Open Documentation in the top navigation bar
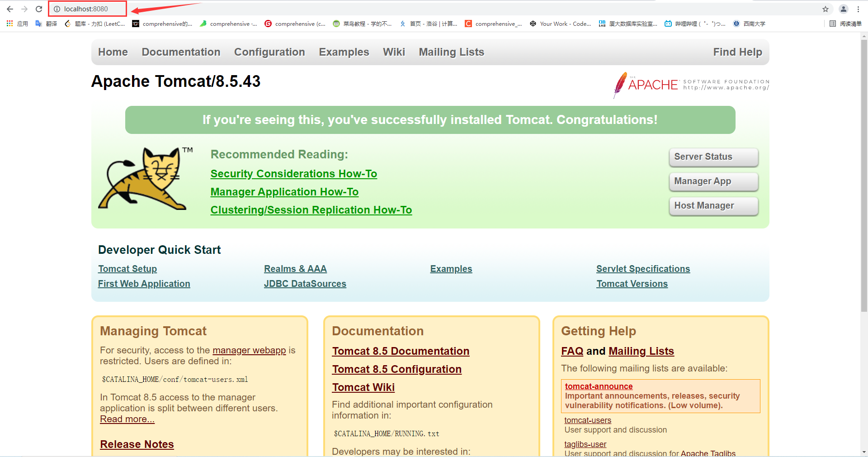 pyautogui.click(x=181, y=52)
